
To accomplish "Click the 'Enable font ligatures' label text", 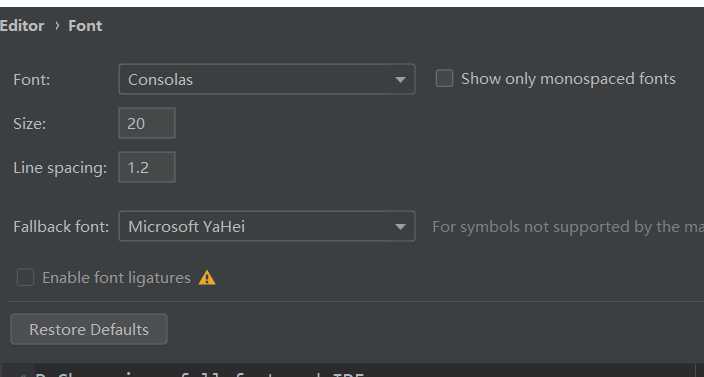I will click(117, 278).
